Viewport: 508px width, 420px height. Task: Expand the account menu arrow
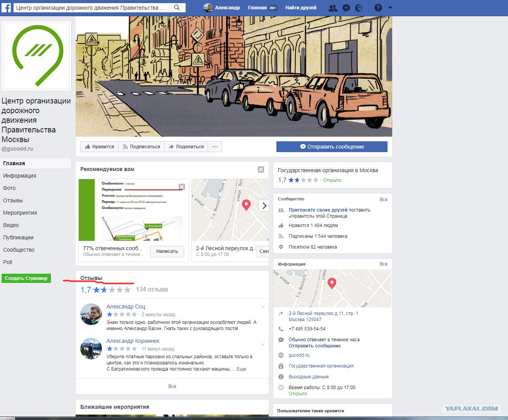pyautogui.click(x=390, y=8)
